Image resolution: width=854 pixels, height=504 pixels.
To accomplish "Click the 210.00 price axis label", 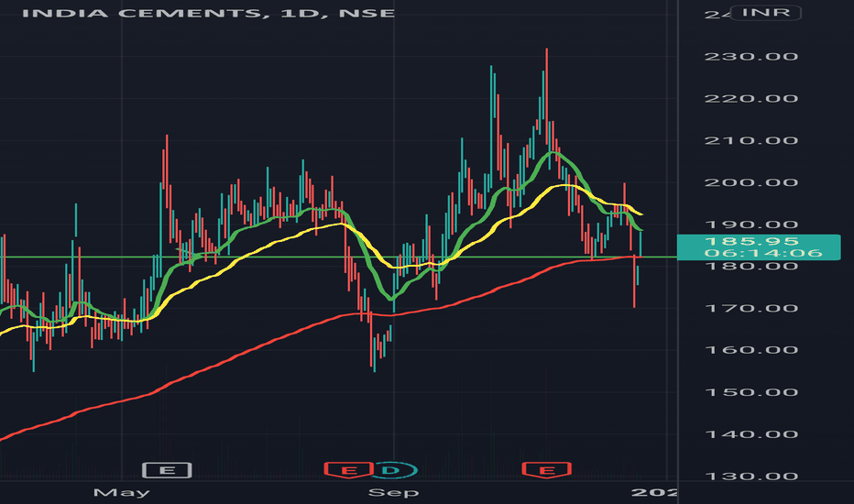I will click(x=751, y=140).
